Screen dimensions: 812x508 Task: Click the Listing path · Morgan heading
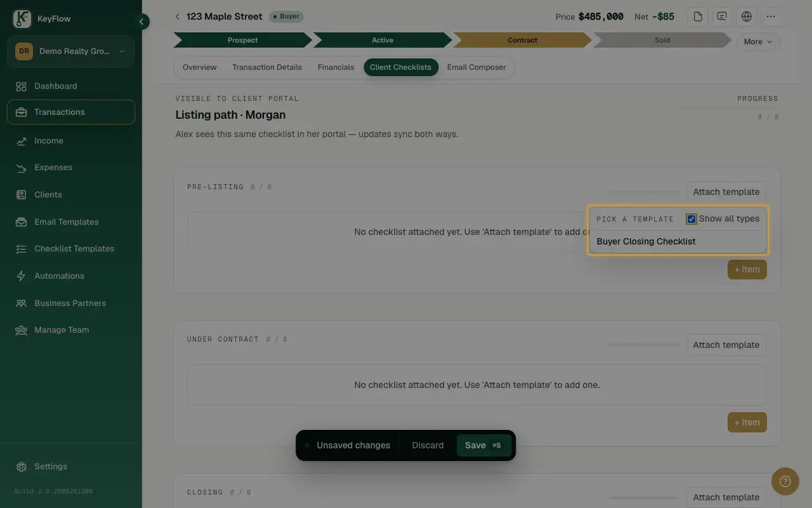[x=230, y=115]
